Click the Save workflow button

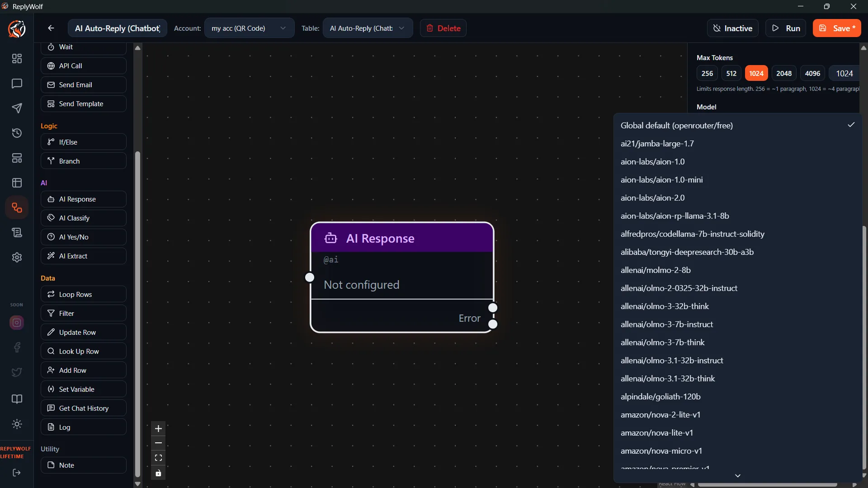coord(837,28)
